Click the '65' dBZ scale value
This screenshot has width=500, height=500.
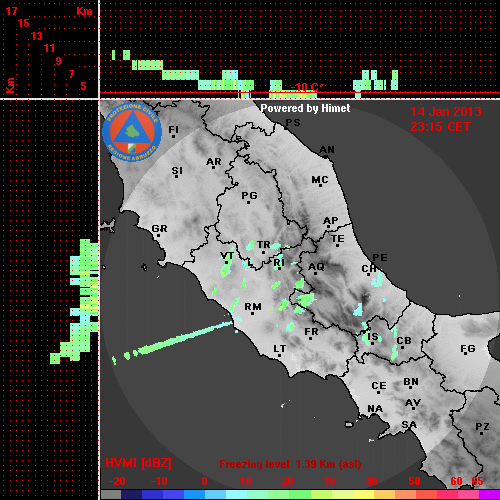477,481
